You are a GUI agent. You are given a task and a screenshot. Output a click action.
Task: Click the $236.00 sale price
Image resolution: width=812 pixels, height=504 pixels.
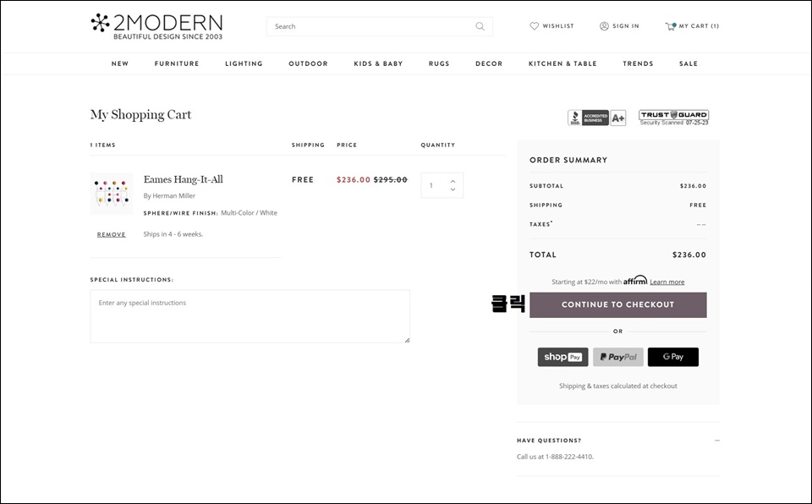[x=354, y=180]
